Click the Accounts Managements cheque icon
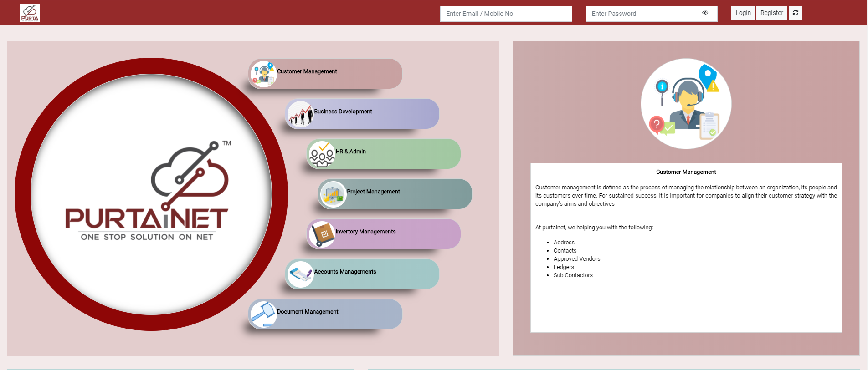 coord(300,274)
